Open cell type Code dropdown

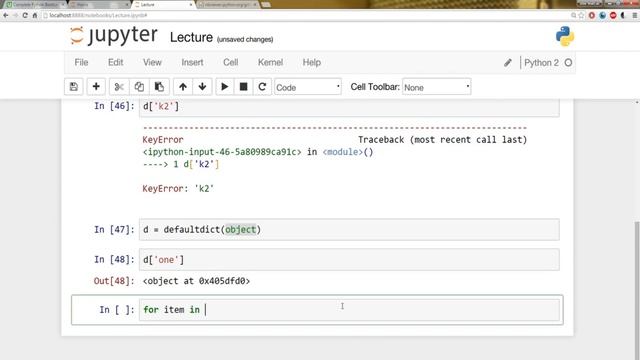coord(308,87)
